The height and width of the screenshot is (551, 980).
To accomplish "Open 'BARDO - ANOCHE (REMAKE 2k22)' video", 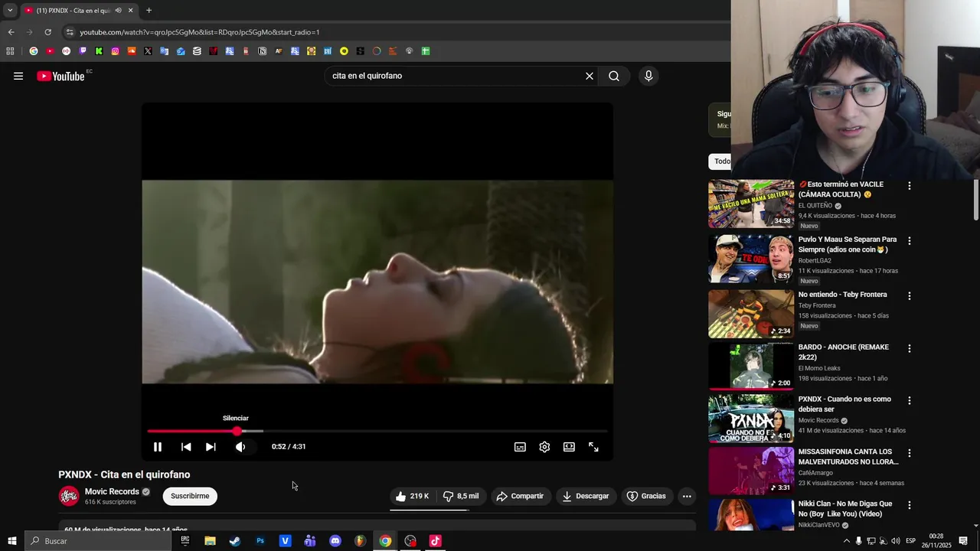I will (844, 352).
